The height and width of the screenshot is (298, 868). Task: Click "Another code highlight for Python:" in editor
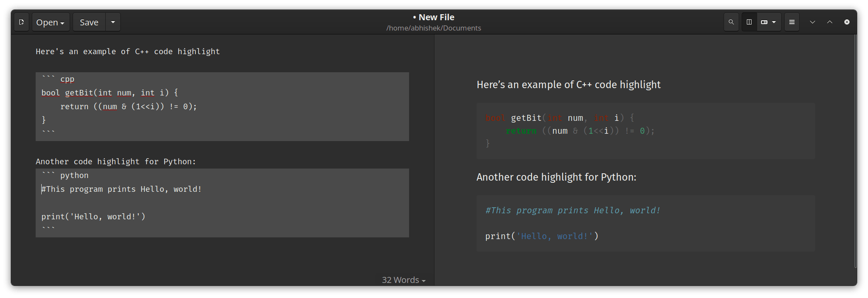point(116,162)
